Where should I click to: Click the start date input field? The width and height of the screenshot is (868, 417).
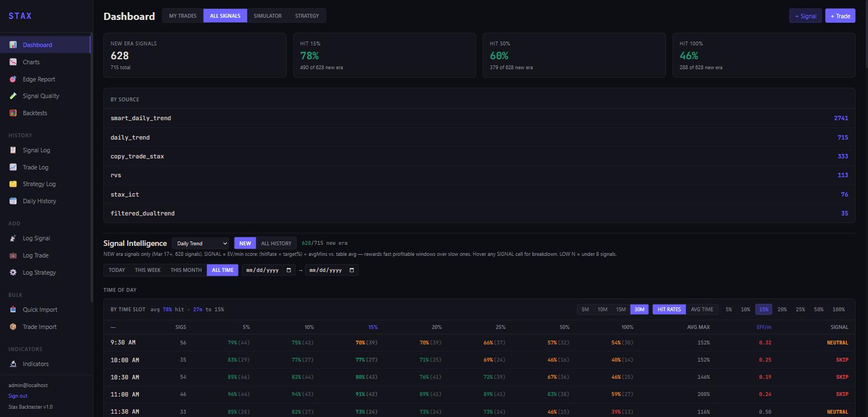268,270
